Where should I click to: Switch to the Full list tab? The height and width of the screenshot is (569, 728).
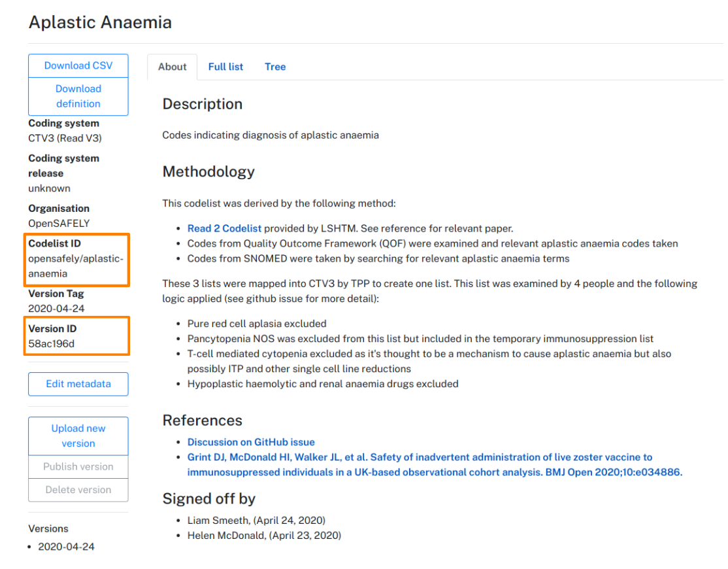point(225,66)
